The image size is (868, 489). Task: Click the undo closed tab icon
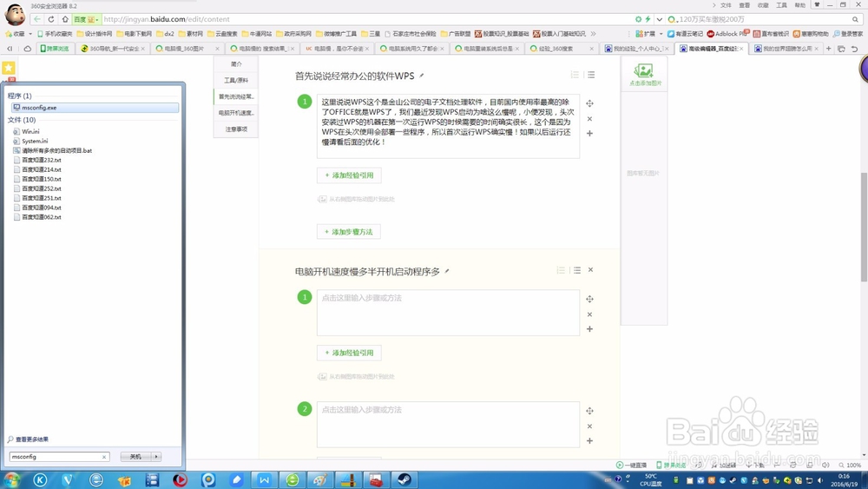[x=854, y=49]
